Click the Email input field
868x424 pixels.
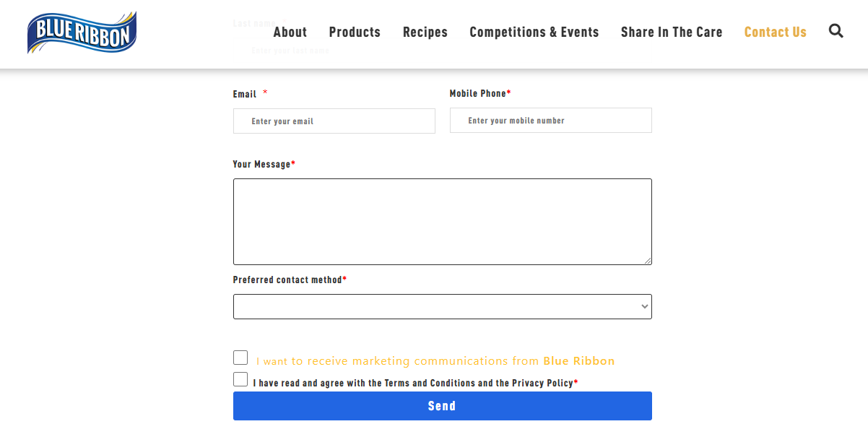point(334,120)
